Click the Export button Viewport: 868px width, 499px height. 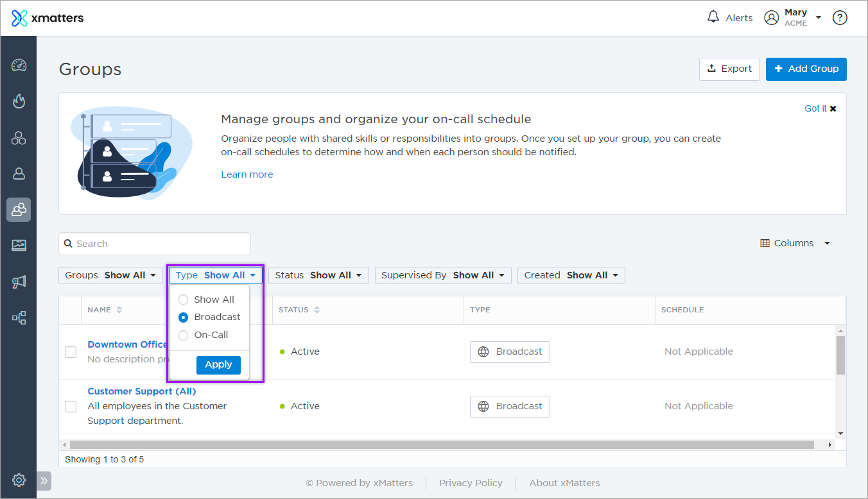729,69
